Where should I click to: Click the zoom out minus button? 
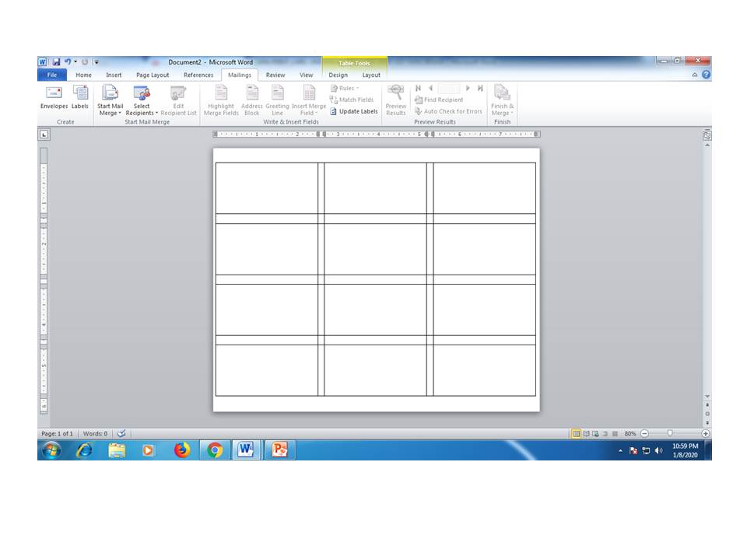pyautogui.click(x=644, y=433)
